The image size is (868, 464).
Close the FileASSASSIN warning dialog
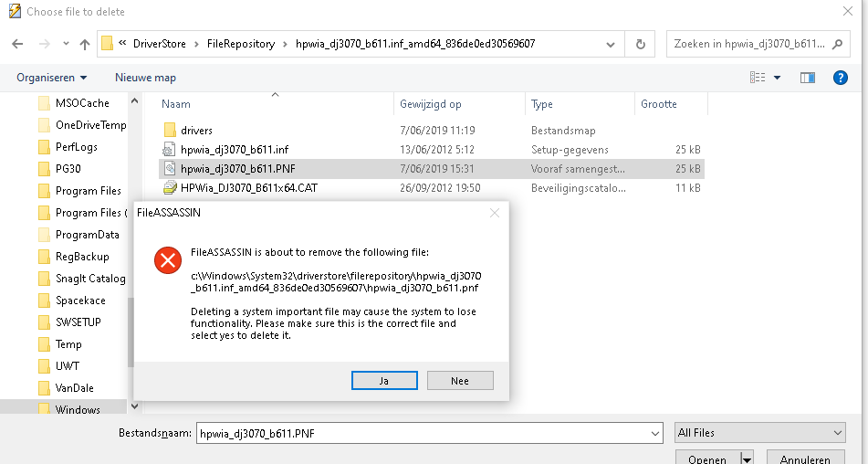click(494, 213)
